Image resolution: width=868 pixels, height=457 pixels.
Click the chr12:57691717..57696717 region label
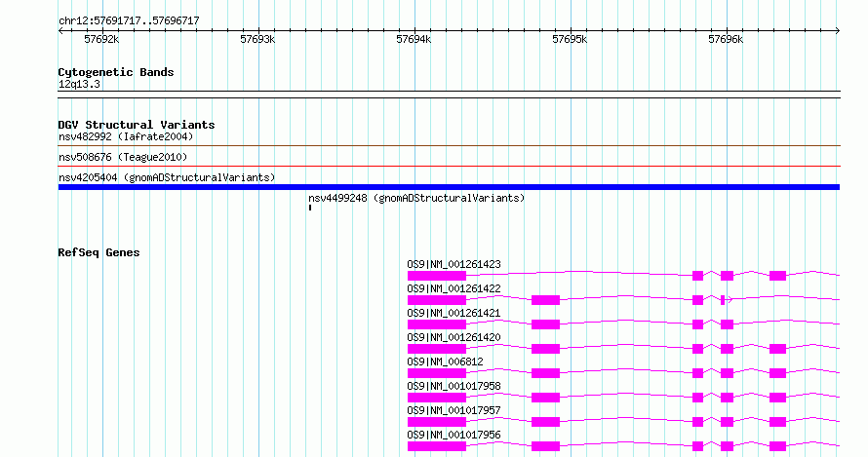click(129, 21)
